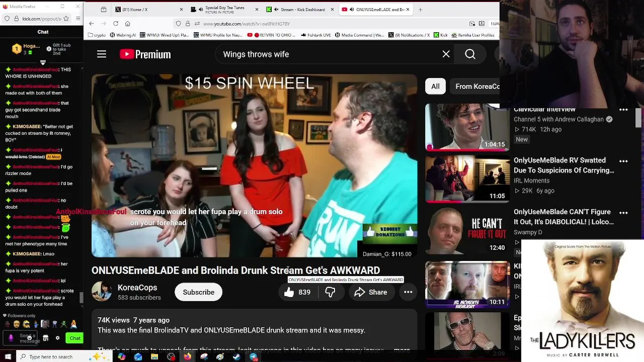The width and height of the screenshot is (644, 362).
Task: Open KoreaCops channel name link
Action: point(137,288)
